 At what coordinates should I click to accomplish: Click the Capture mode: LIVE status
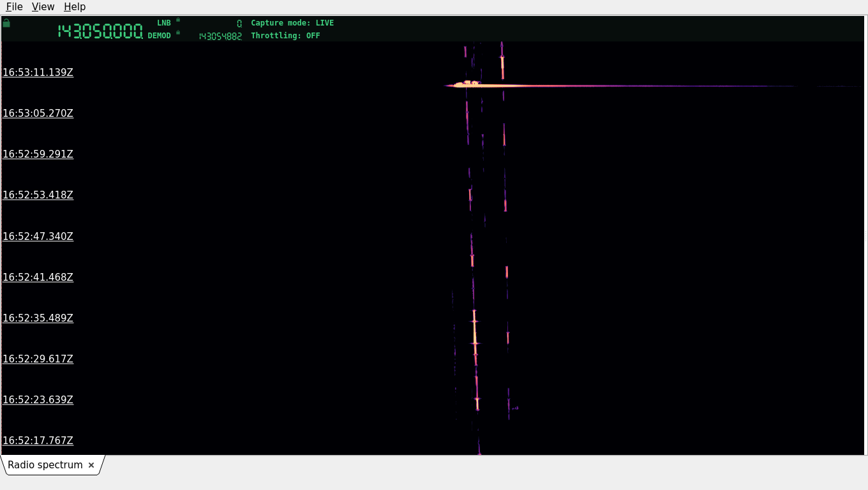click(x=292, y=23)
